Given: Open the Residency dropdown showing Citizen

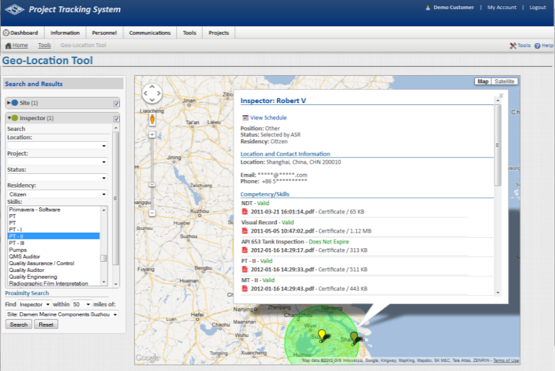Looking at the screenshot, I should 57,194.
